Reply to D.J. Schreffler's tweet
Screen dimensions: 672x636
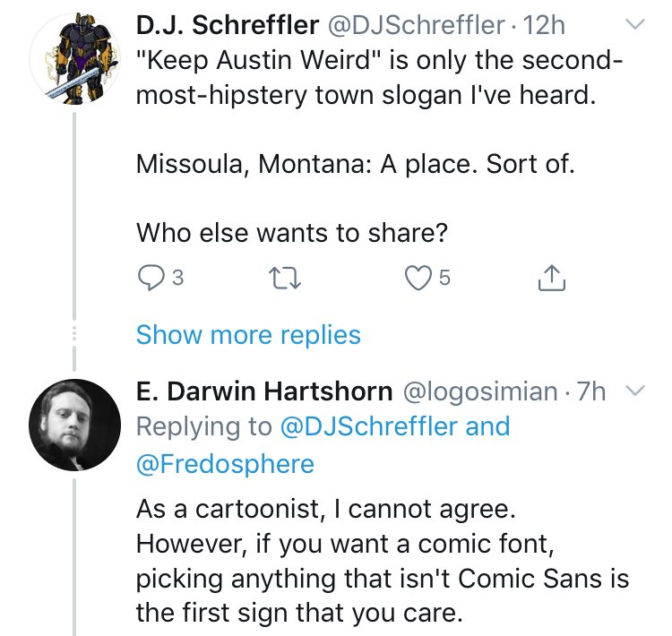click(151, 280)
